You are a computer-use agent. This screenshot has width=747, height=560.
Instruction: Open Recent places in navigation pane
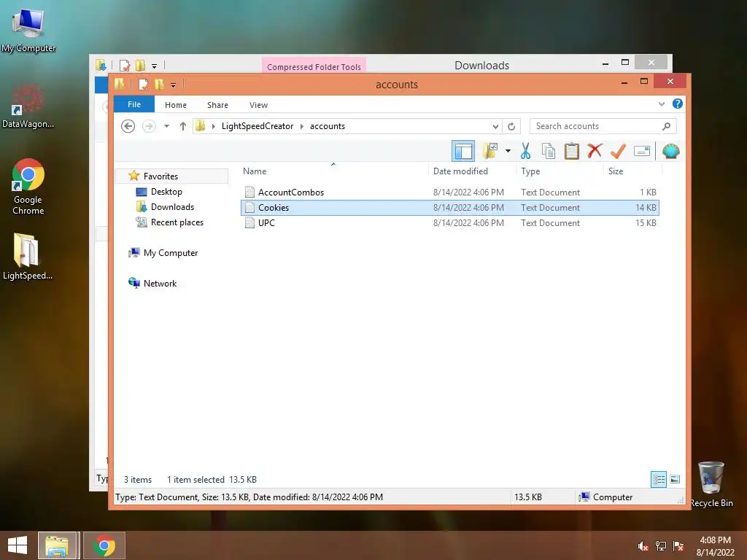tap(177, 222)
